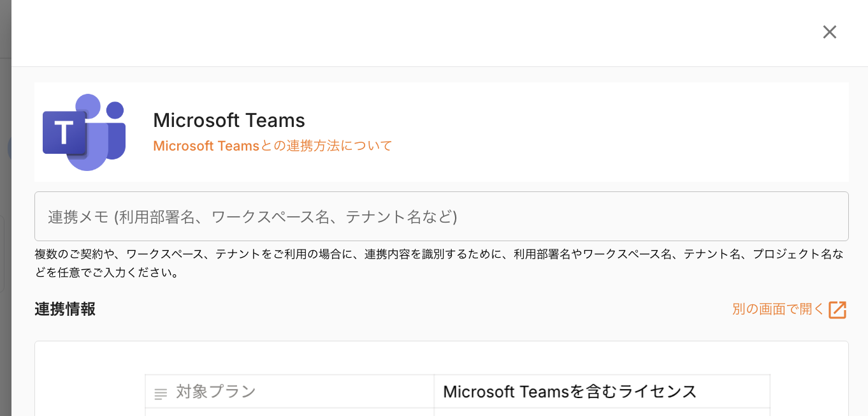Click the helper text starting with 複数のご契約や
Screen dimensions: 868x416
pyautogui.click(x=438, y=255)
